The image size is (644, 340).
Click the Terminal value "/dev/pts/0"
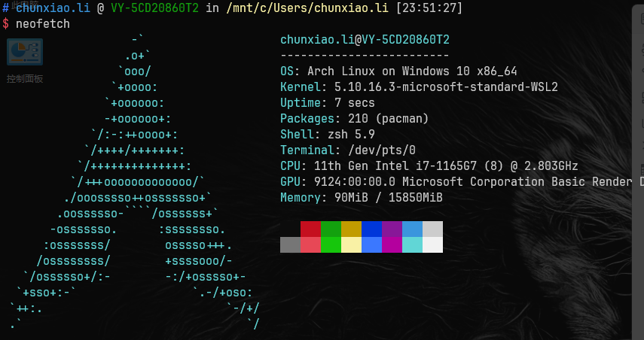382,150
